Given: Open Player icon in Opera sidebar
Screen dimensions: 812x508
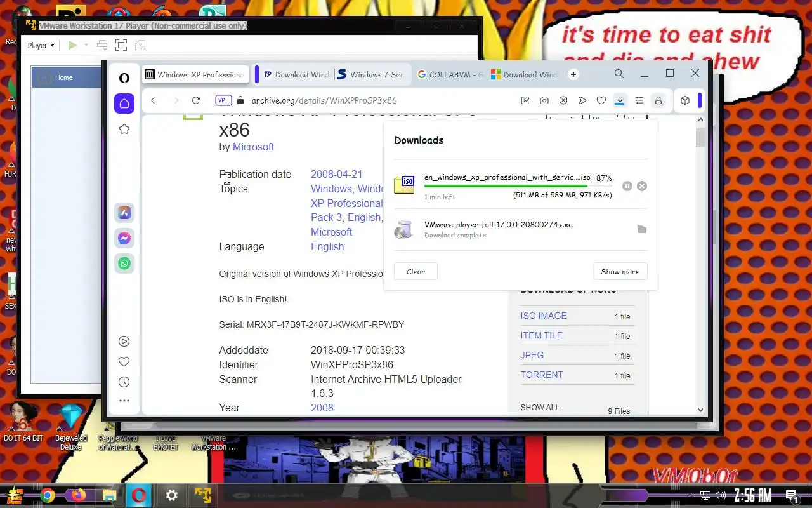Looking at the screenshot, I should click(x=124, y=341).
